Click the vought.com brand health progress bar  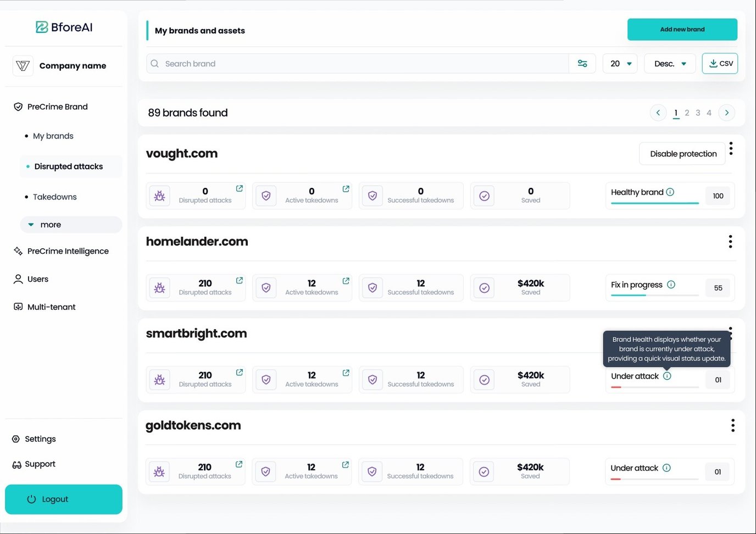click(655, 203)
